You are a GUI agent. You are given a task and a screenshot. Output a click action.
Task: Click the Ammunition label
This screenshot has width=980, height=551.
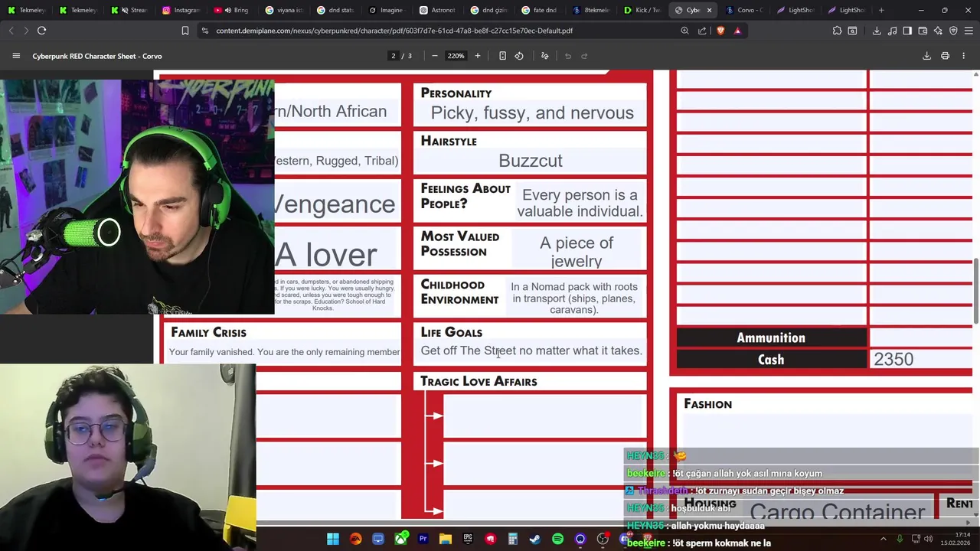(771, 337)
